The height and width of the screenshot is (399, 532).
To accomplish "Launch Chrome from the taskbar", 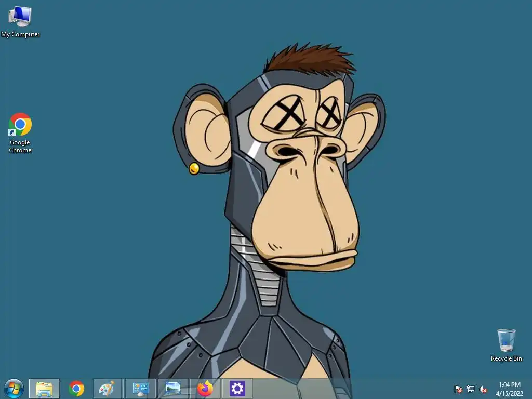I will tap(76, 389).
